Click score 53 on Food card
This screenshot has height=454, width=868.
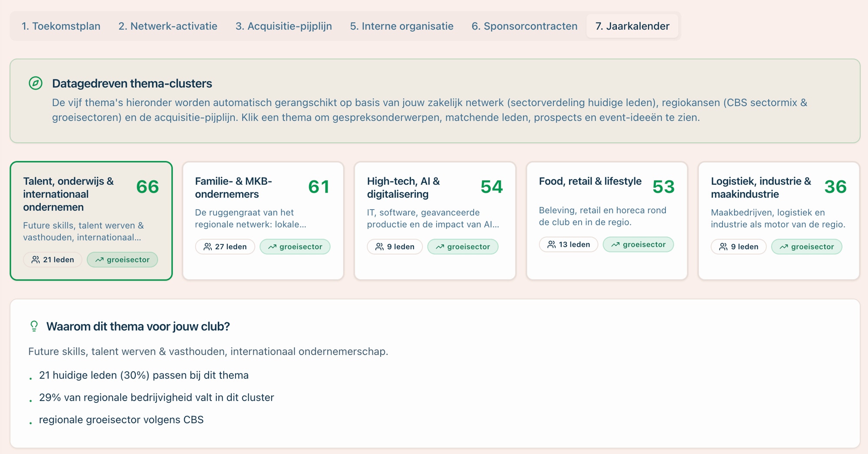(663, 187)
